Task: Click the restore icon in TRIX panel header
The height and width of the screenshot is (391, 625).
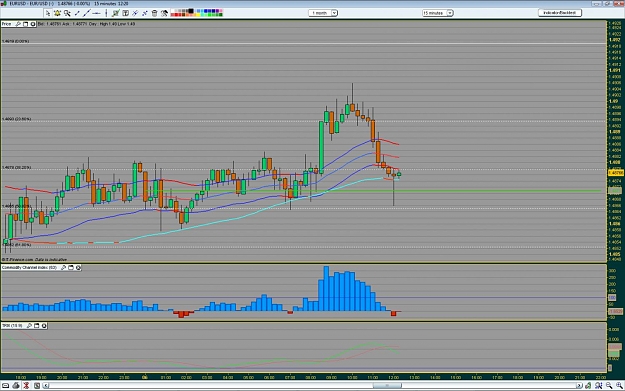Action: pyautogui.click(x=37, y=326)
